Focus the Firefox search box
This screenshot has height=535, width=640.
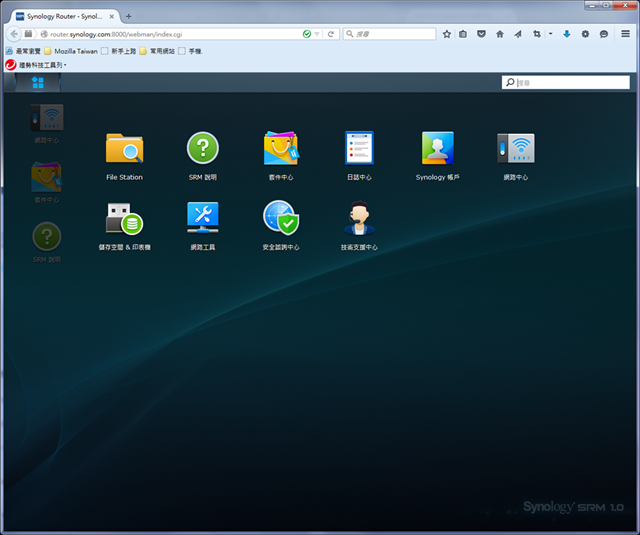tap(389, 34)
